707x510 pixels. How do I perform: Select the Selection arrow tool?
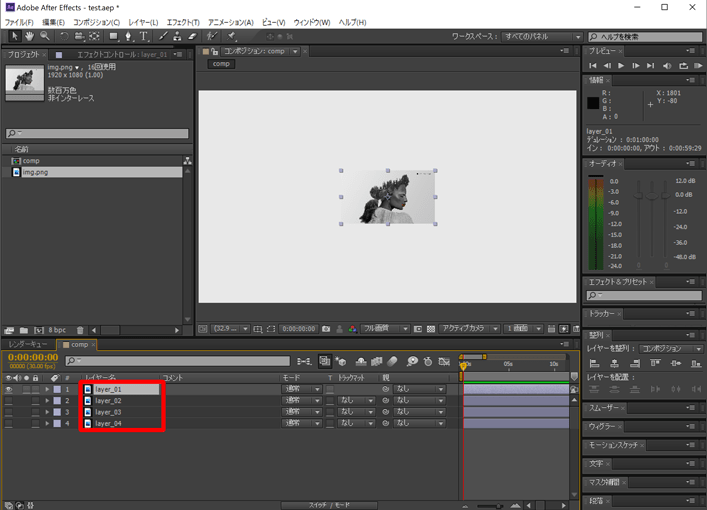tap(14, 36)
